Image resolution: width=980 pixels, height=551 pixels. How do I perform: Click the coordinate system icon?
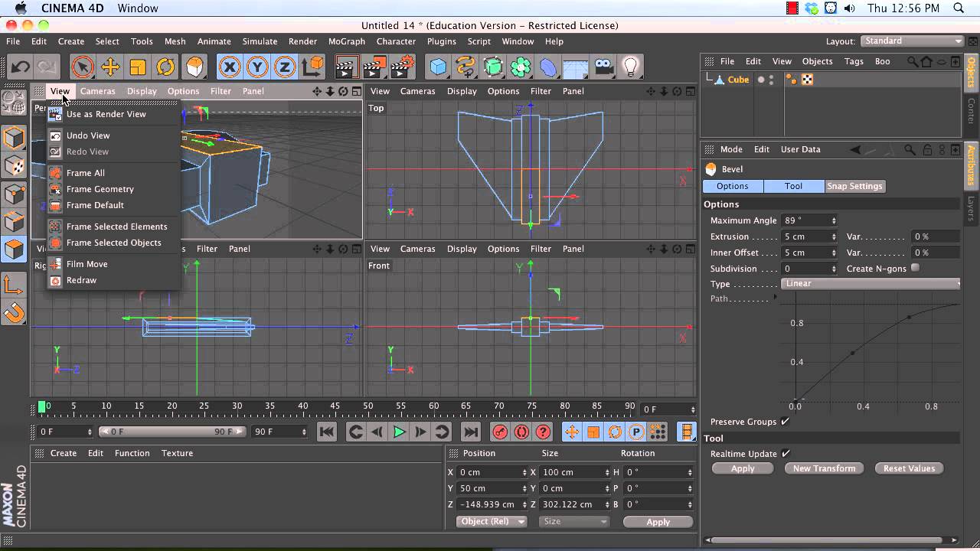[312, 67]
